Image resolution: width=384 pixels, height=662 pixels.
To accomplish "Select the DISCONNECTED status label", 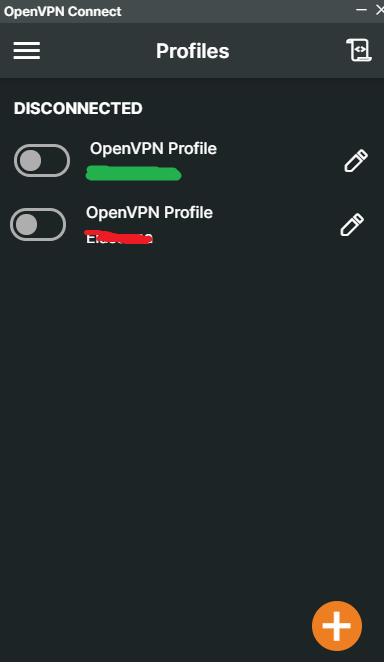I will pos(78,109).
